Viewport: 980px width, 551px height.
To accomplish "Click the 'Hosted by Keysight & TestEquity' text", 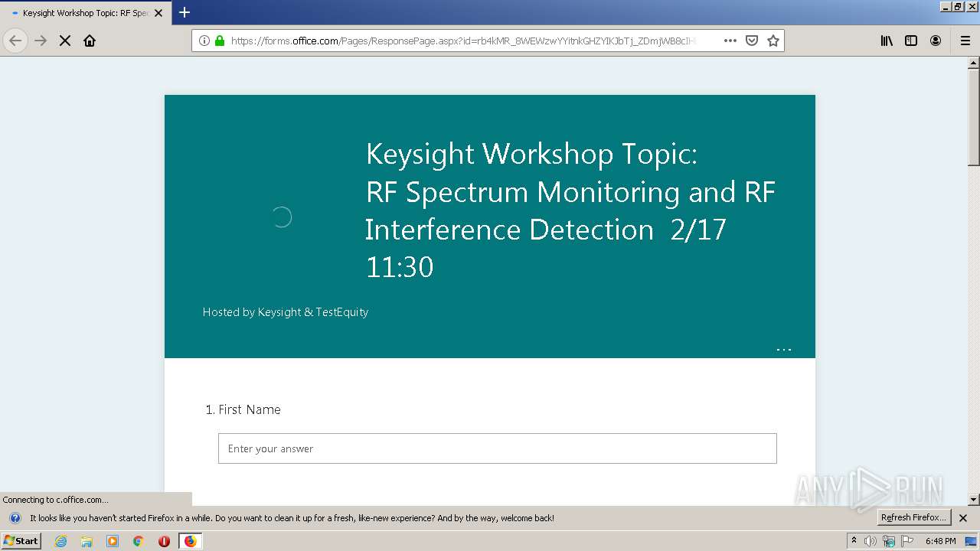I will pyautogui.click(x=286, y=312).
